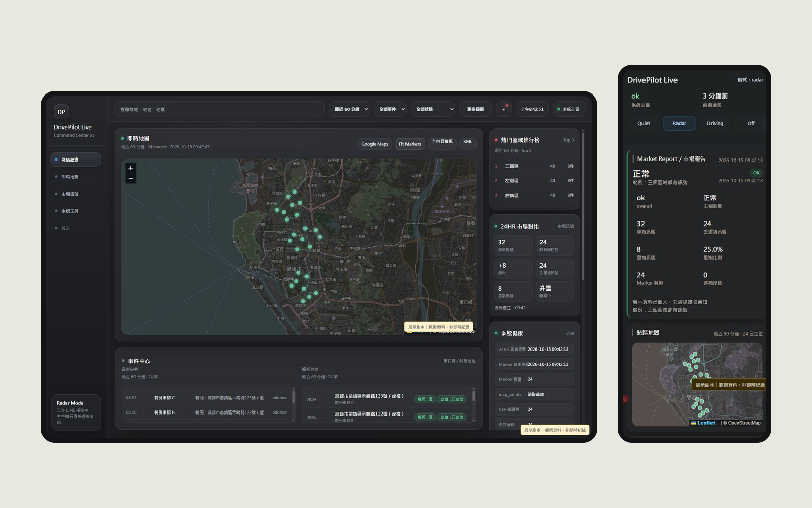Expand the 全部狀態 status dropdown

point(433,109)
